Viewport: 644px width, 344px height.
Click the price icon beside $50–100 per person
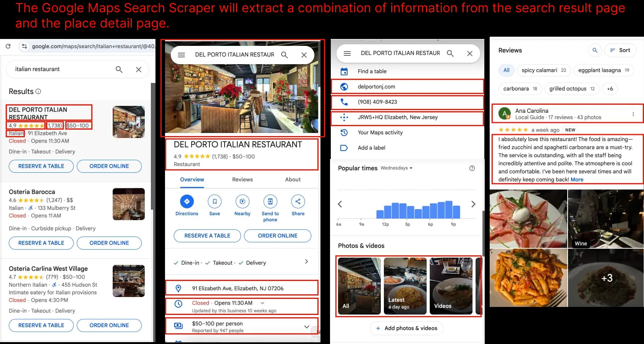(x=178, y=326)
